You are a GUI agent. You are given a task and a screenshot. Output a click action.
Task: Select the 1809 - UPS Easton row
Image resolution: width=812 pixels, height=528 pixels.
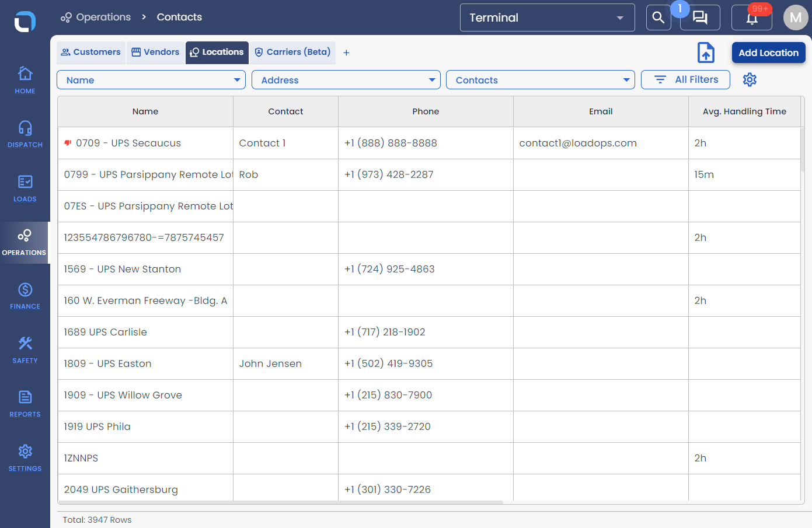(429, 363)
